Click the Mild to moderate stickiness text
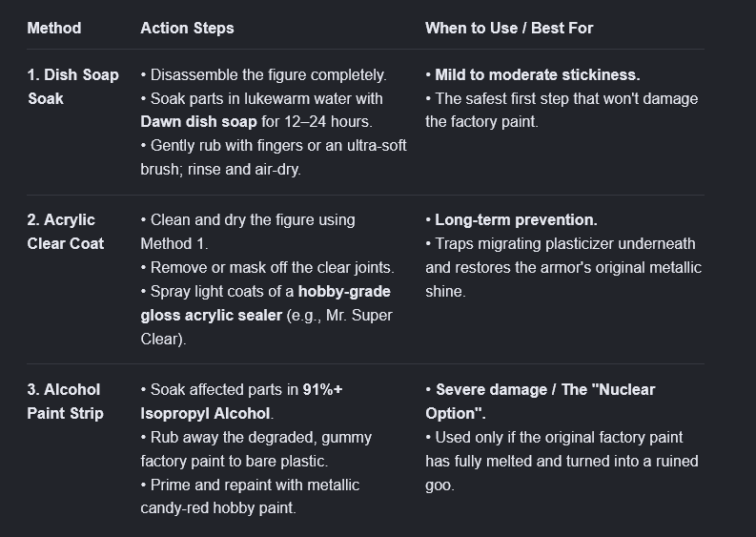This screenshot has height=537, width=756. coord(538,74)
